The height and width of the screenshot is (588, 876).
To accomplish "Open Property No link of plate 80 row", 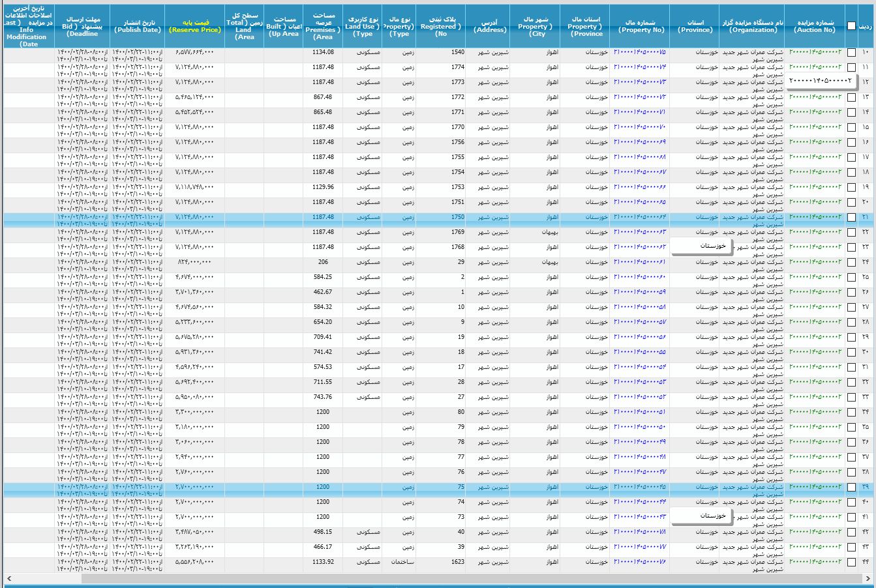I will 640,412.
